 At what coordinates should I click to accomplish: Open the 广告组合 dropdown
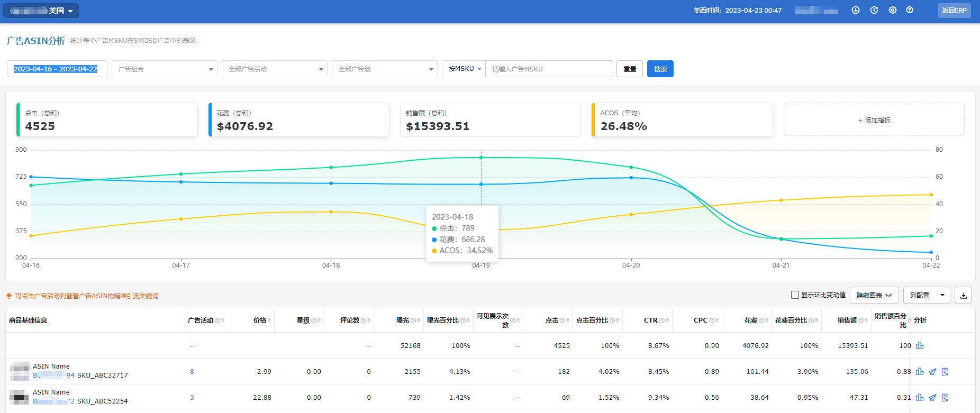click(165, 69)
